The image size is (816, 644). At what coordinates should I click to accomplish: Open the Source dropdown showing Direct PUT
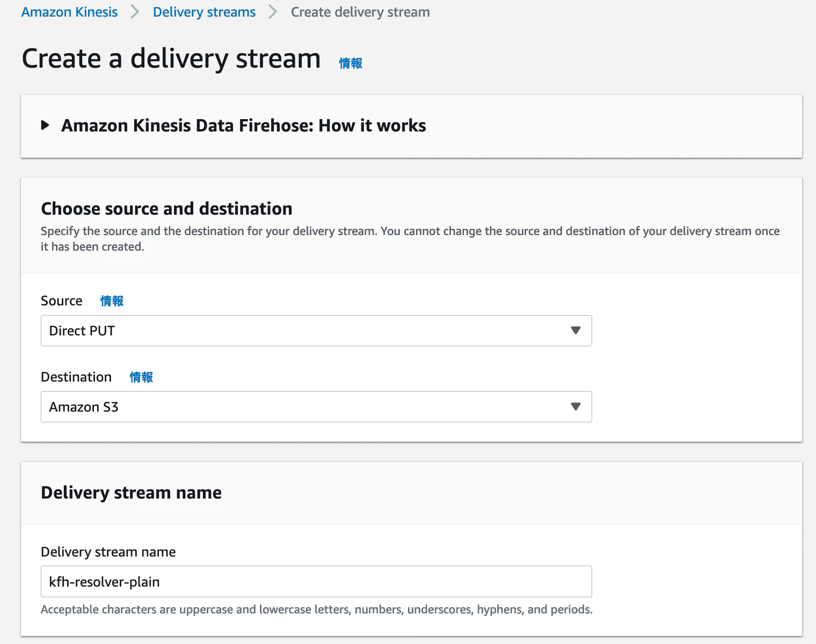click(316, 331)
